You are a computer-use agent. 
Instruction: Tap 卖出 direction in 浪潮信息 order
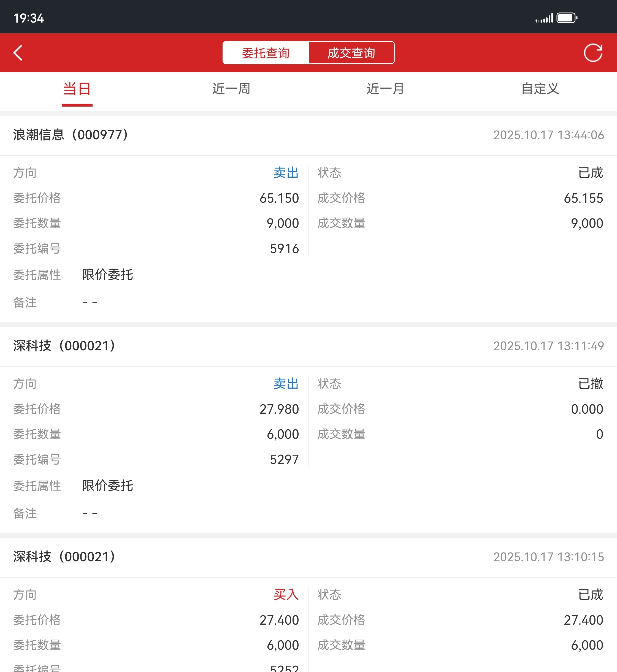286,173
